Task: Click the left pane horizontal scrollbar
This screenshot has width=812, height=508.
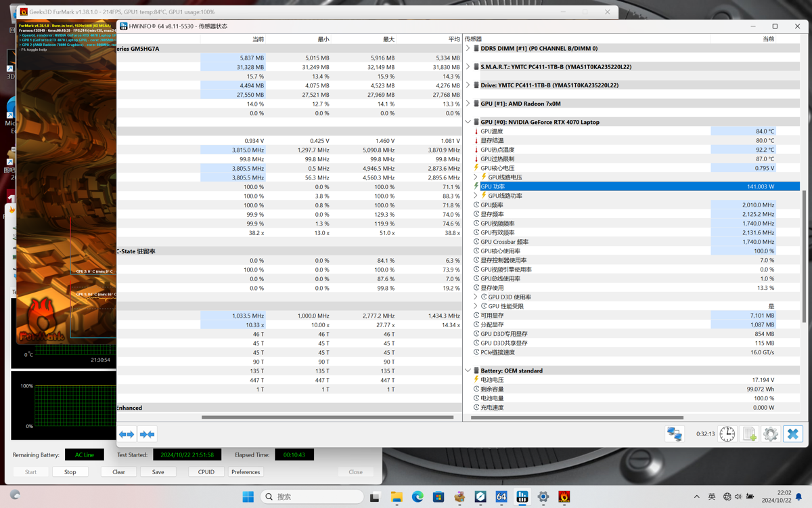Action: (x=328, y=417)
